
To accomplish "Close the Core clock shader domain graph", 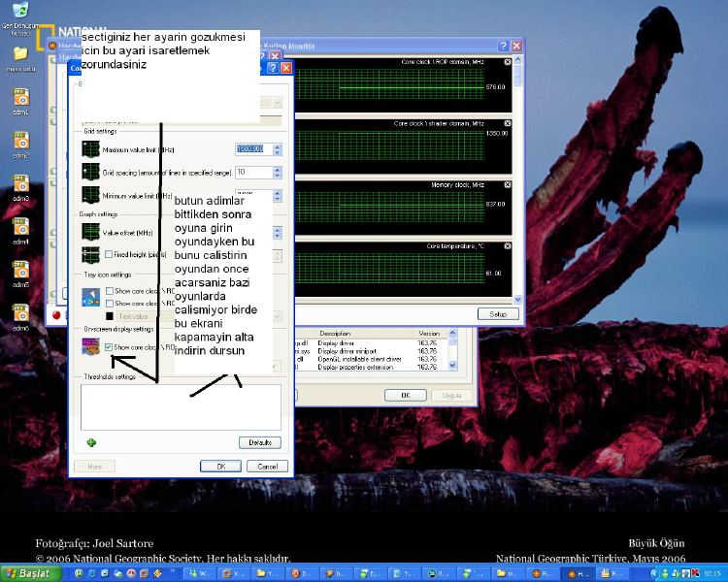I will [508, 123].
